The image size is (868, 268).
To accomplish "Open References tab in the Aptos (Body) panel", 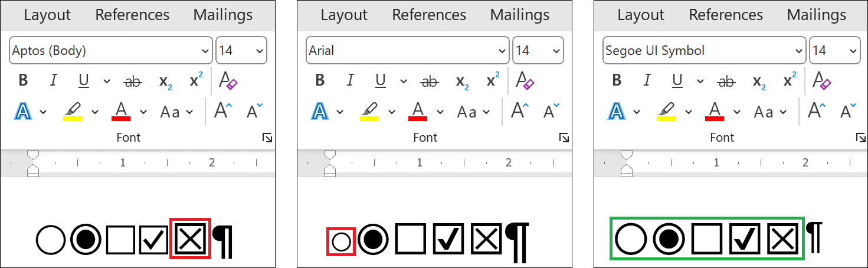I will 132,15.
